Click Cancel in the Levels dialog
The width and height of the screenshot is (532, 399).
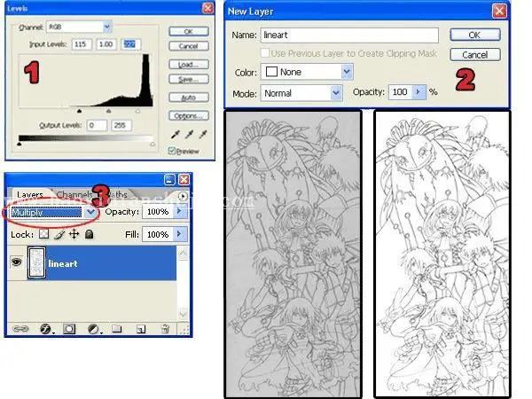[189, 46]
